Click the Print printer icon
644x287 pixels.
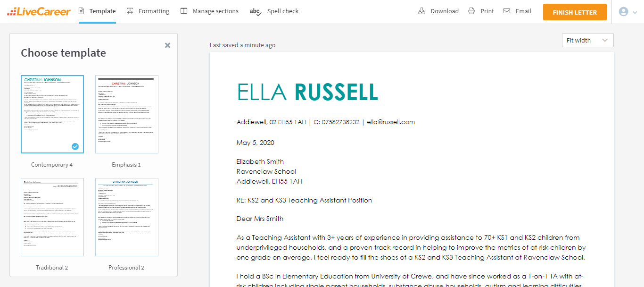[x=471, y=11]
